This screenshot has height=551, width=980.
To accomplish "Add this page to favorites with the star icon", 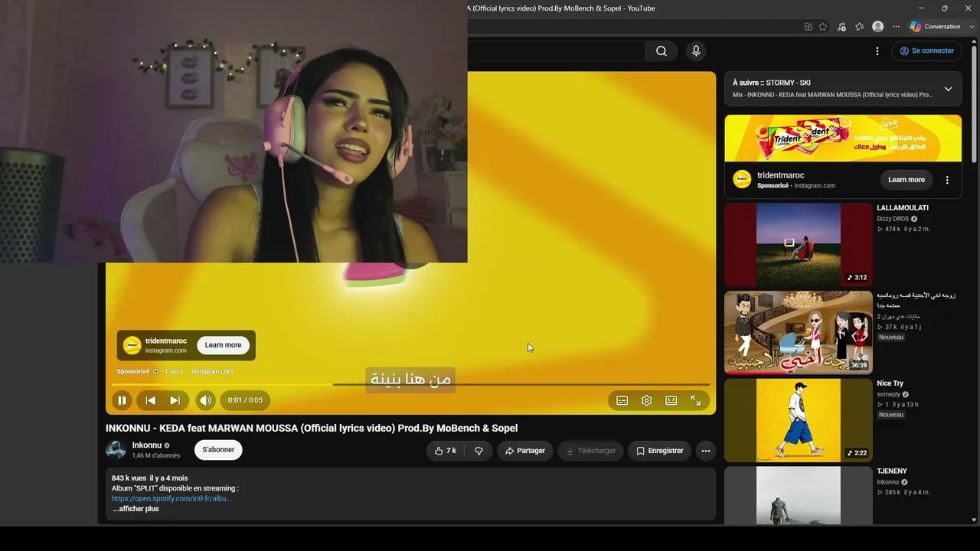I will 823,26.
